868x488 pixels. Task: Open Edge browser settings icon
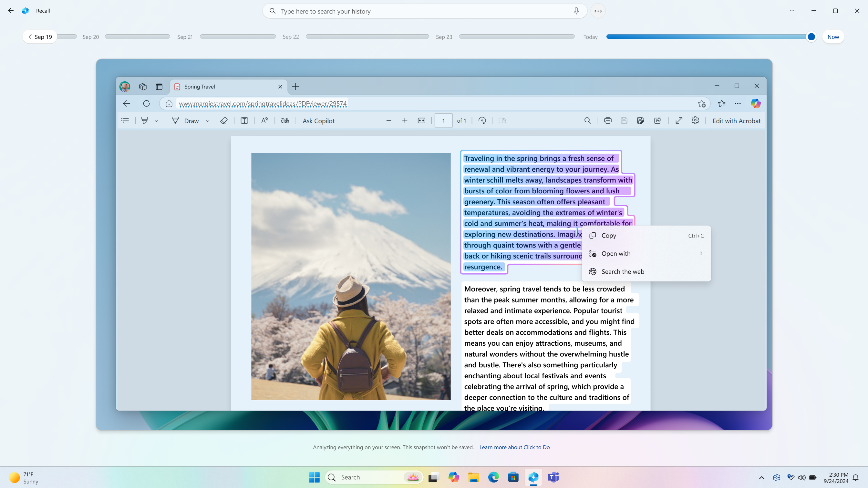tap(738, 103)
